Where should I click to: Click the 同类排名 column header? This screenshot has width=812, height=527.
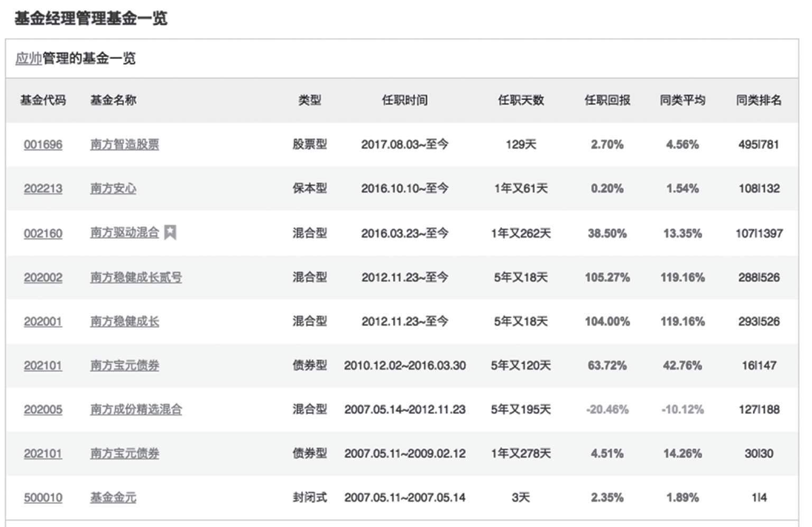pos(759,100)
